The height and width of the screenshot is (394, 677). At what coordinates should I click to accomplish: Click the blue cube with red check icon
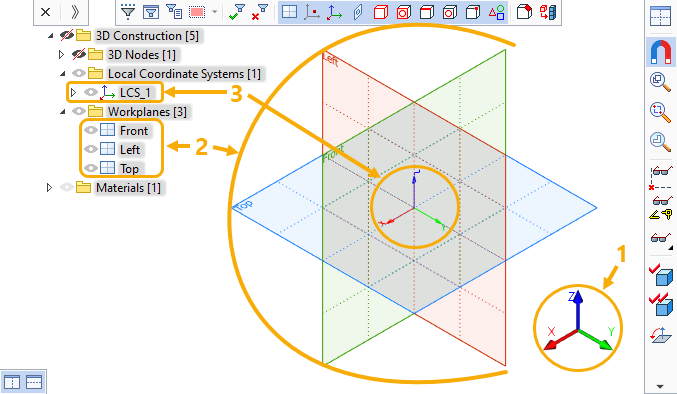pyautogui.click(x=661, y=275)
